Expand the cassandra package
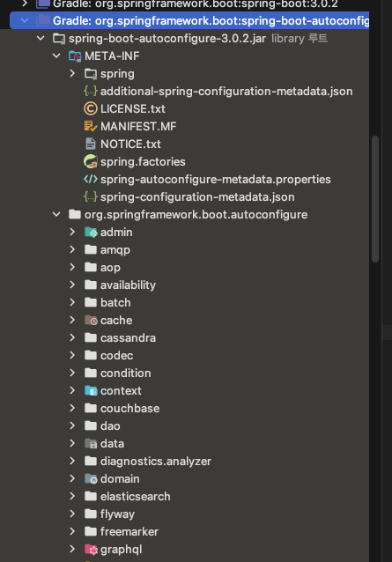Screen dimensions: 392x562 point(72,337)
